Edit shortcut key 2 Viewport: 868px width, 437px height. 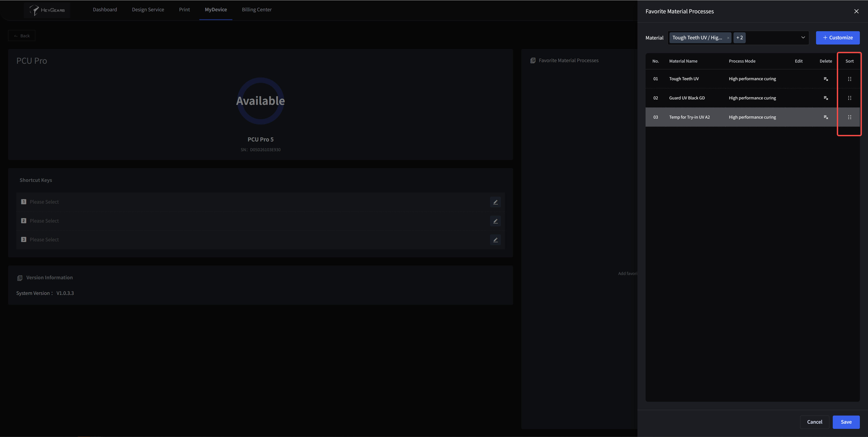coord(495,221)
